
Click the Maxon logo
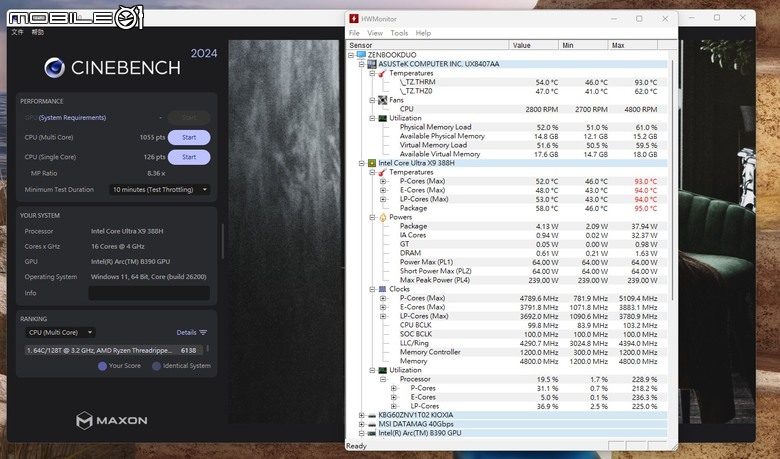pos(112,420)
